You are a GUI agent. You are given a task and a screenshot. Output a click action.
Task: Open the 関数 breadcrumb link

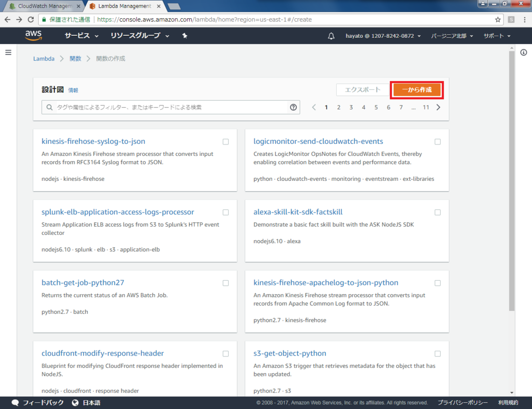point(75,59)
